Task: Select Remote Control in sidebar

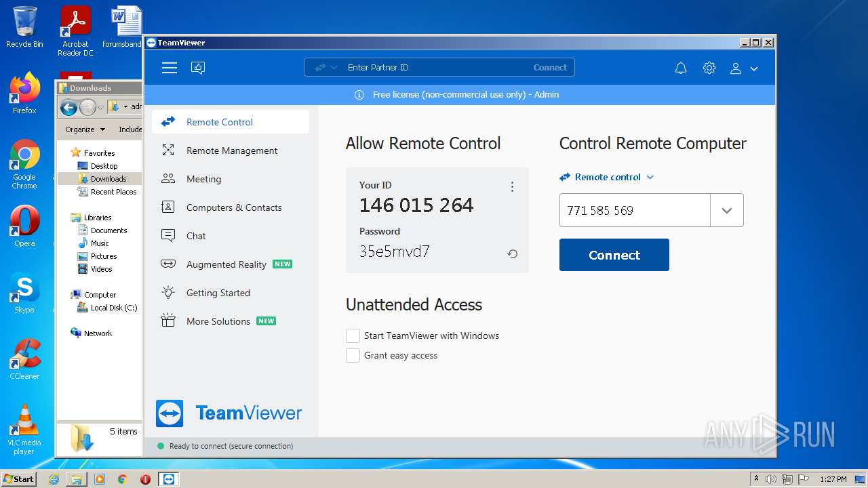Action: 231,122
